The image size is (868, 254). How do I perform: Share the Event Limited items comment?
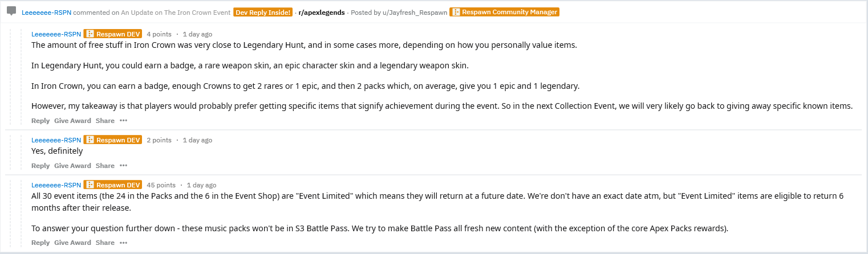click(x=105, y=243)
